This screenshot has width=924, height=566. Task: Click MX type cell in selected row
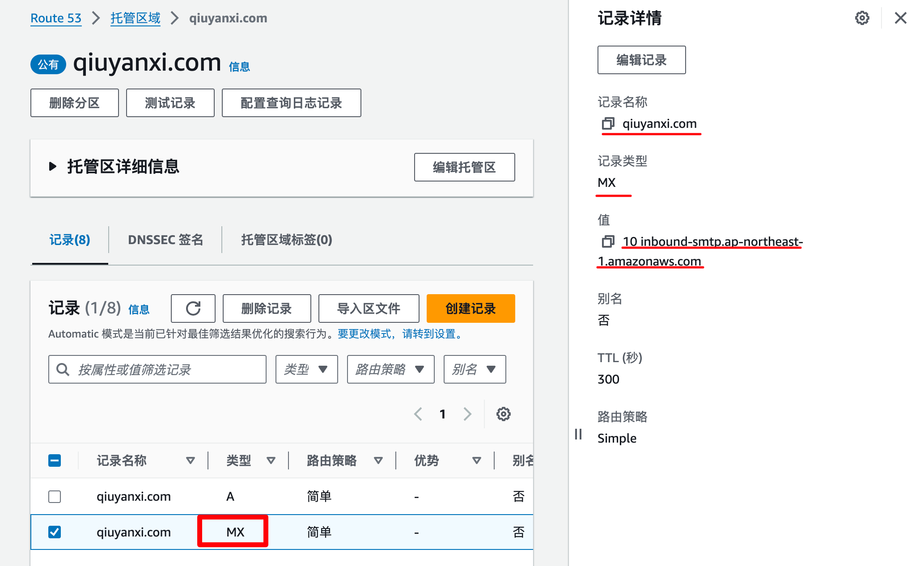click(235, 532)
